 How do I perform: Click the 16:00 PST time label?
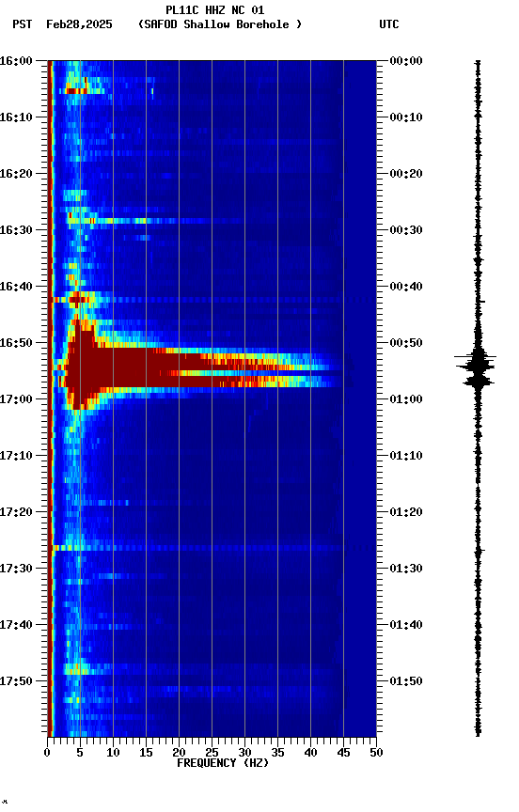[16, 60]
